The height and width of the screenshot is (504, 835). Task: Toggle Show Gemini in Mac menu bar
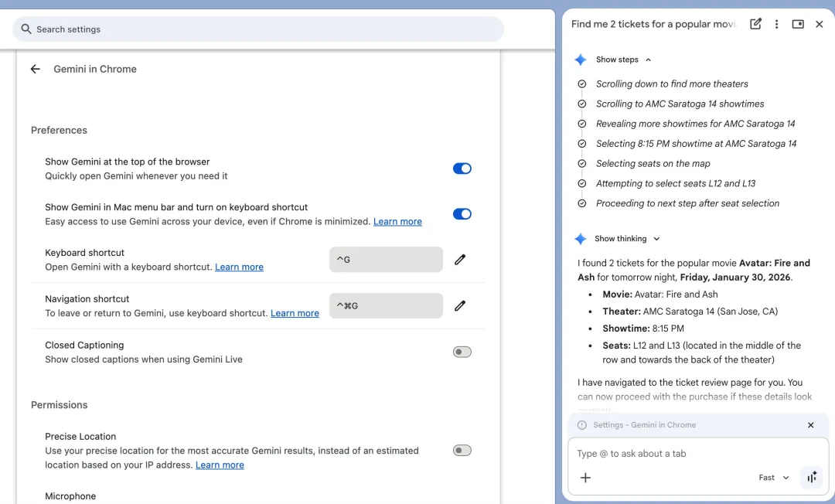tap(462, 214)
